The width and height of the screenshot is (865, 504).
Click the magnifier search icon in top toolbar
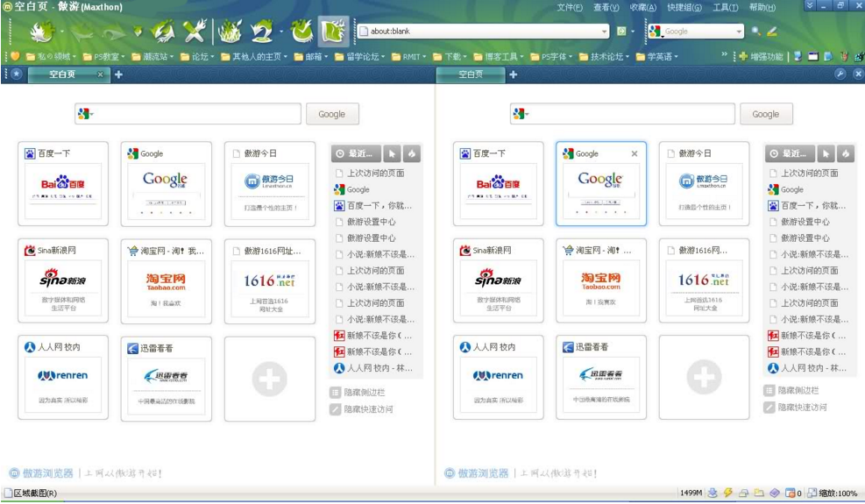[755, 32]
